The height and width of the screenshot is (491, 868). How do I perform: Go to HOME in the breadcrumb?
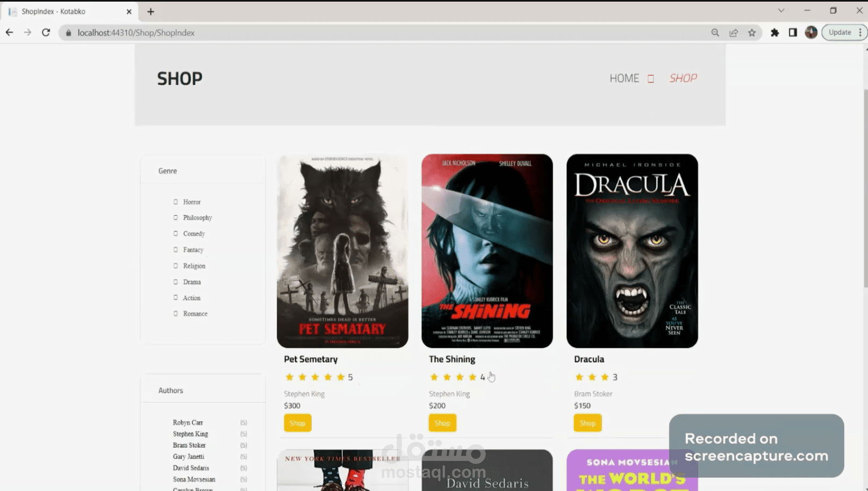(624, 79)
